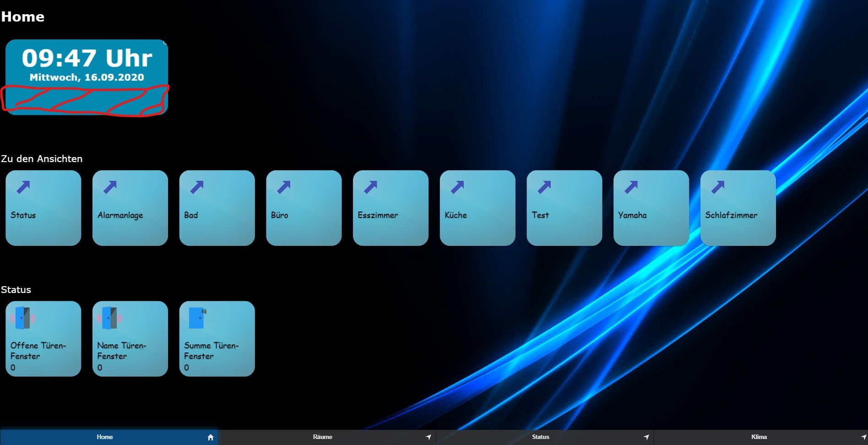Click the Offene Türen-Fenster label
Image resolution: width=868 pixels, height=445 pixels.
tap(38, 351)
